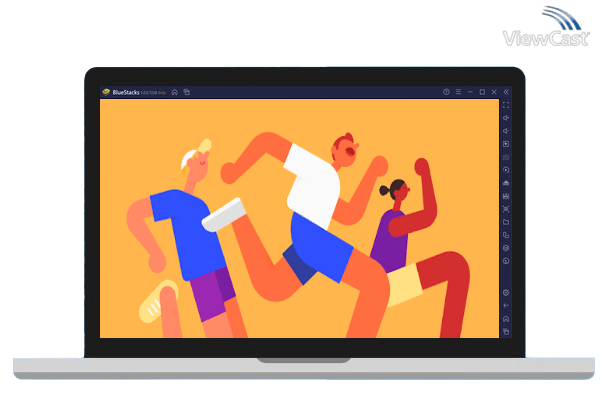Take a screenshot with the capture icon
Screen dimensions: 602x414
click(x=506, y=209)
